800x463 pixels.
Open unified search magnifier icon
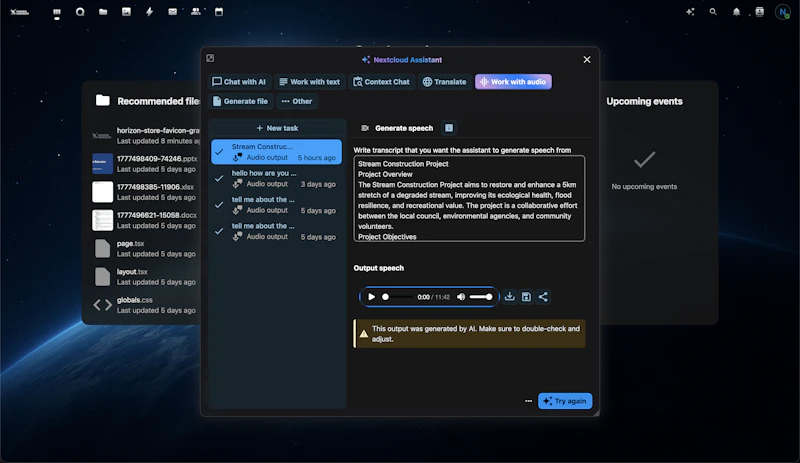713,12
